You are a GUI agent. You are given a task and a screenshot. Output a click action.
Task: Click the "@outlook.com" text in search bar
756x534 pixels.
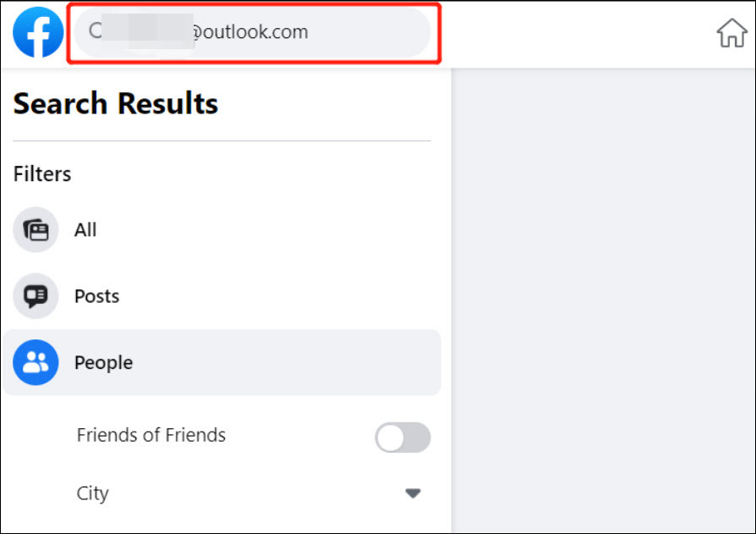(x=249, y=32)
